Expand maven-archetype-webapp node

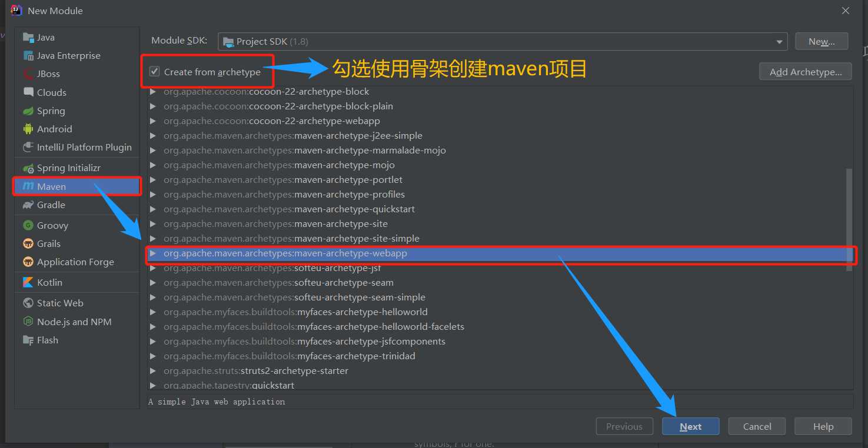coord(153,253)
